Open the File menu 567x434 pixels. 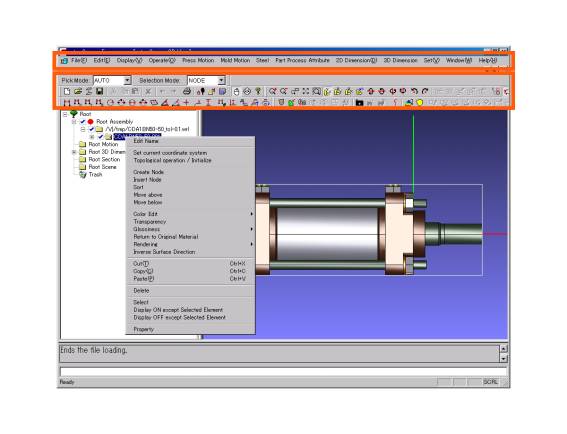coord(79,60)
